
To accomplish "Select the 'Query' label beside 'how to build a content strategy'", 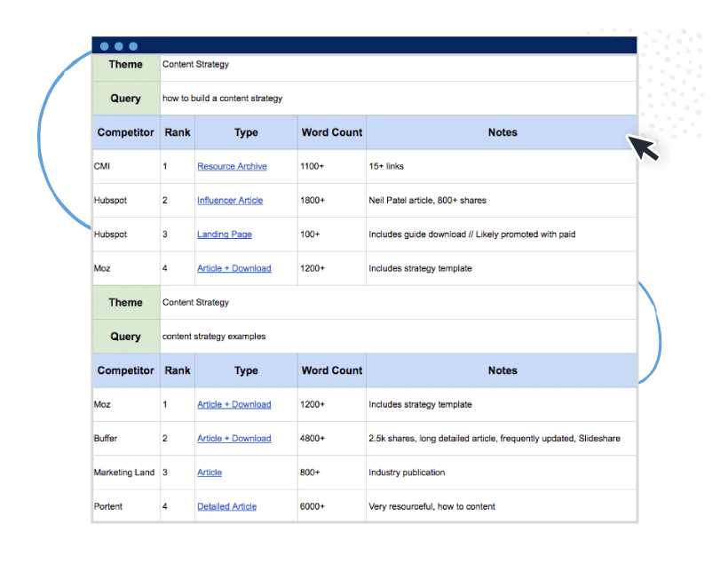I will coord(127,99).
